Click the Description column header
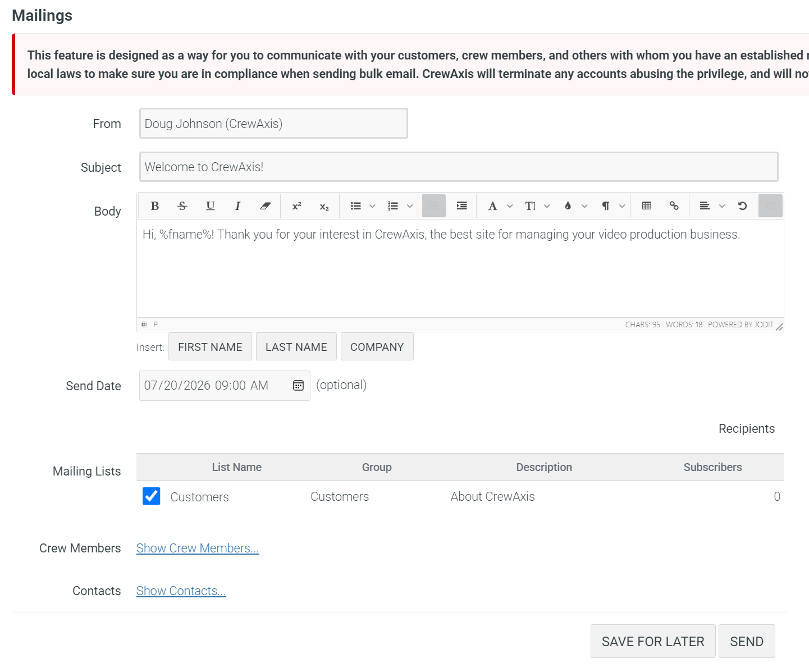 coord(544,467)
